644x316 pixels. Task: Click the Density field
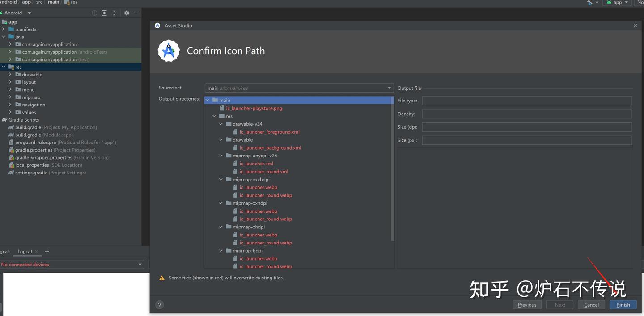tap(527, 114)
